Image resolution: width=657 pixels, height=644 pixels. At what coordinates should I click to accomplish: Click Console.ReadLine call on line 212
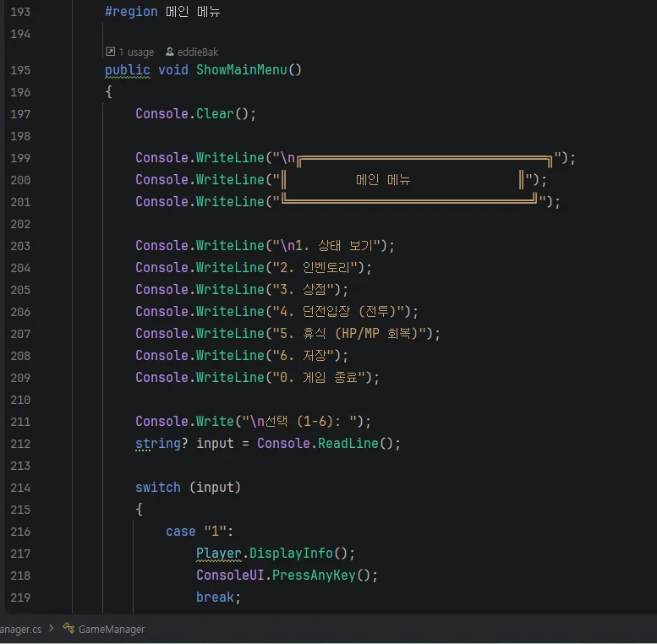pyautogui.click(x=328, y=443)
